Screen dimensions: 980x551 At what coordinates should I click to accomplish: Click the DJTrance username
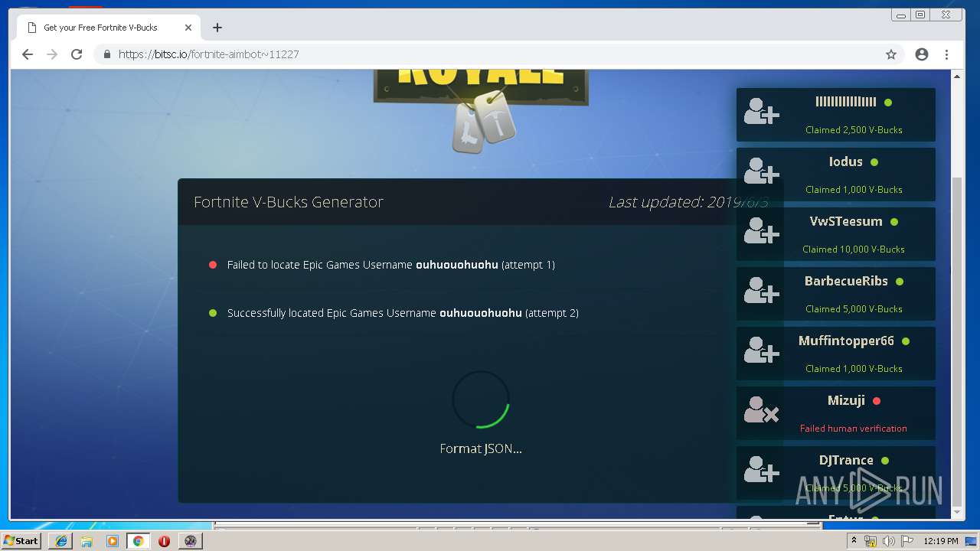pos(846,461)
